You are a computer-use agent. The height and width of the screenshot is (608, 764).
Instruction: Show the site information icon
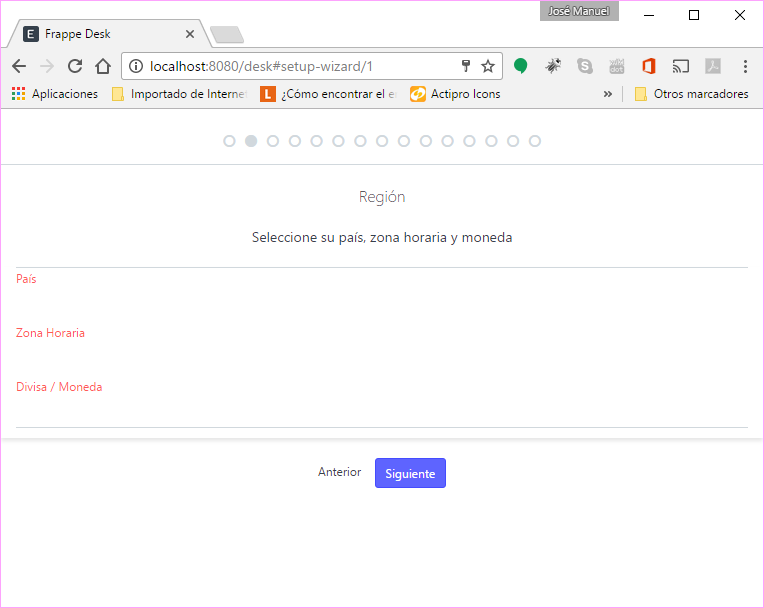[x=137, y=66]
